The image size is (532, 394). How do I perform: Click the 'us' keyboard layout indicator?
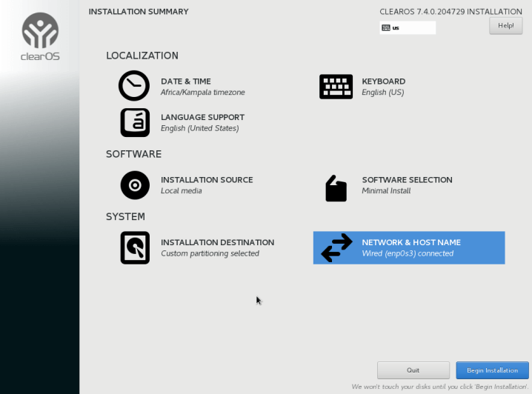(x=408, y=28)
